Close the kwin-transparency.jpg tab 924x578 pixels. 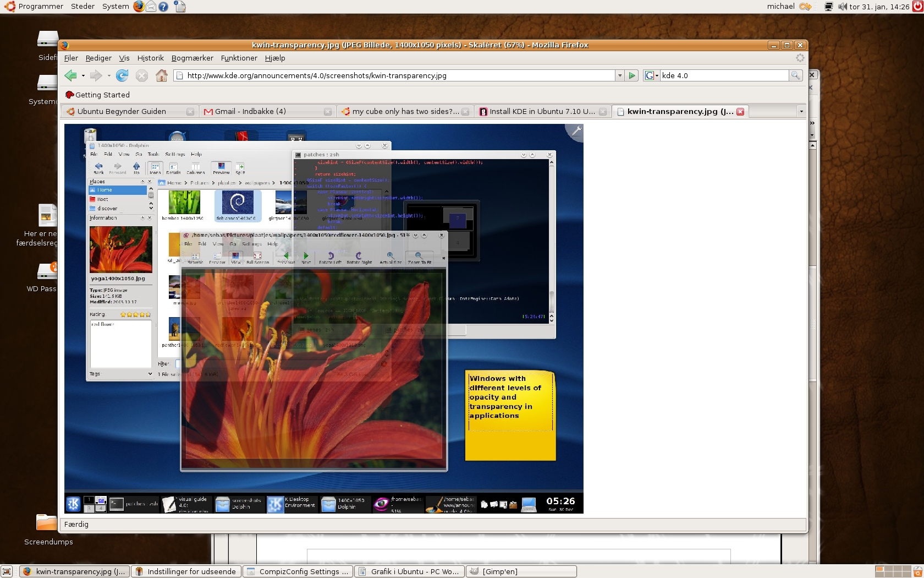coord(740,111)
